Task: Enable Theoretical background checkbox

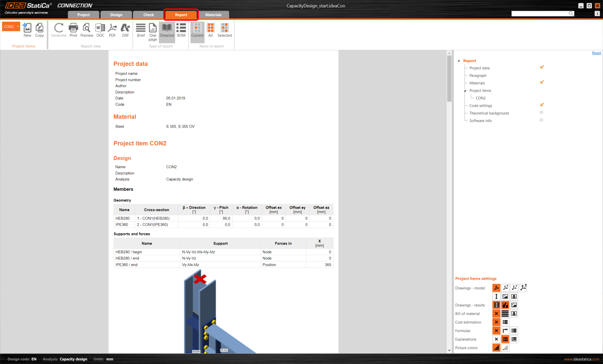Action: click(x=541, y=112)
